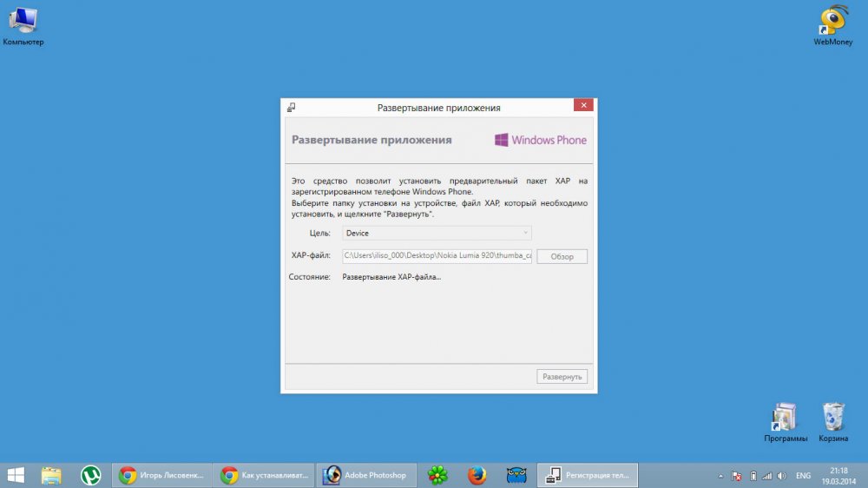
Task: Click the Windows Phone logo
Action: coord(540,140)
